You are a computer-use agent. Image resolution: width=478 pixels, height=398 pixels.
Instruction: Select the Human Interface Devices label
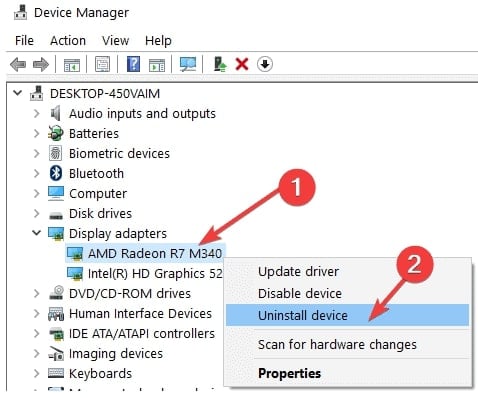tap(140, 314)
